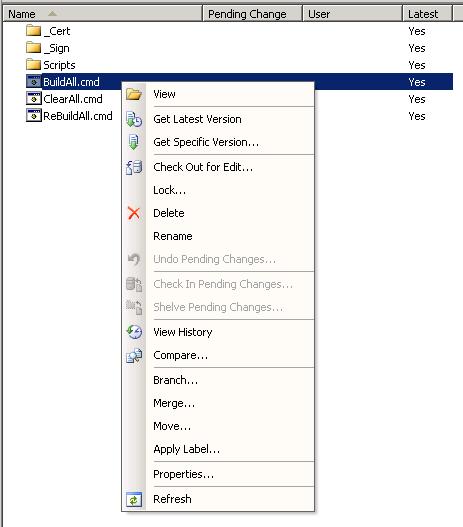Select the _Cert folder name
The image size is (463, 527).
pyautogui.click(x=57, y=31)
